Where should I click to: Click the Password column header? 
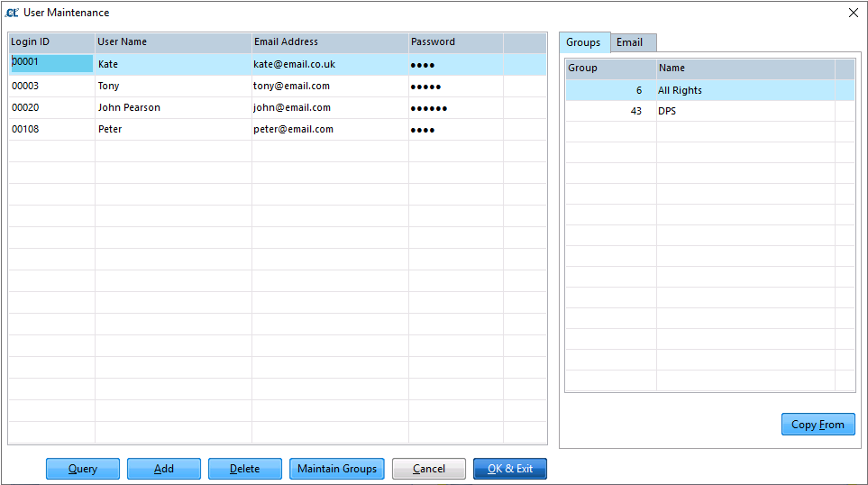pos(455,42)
